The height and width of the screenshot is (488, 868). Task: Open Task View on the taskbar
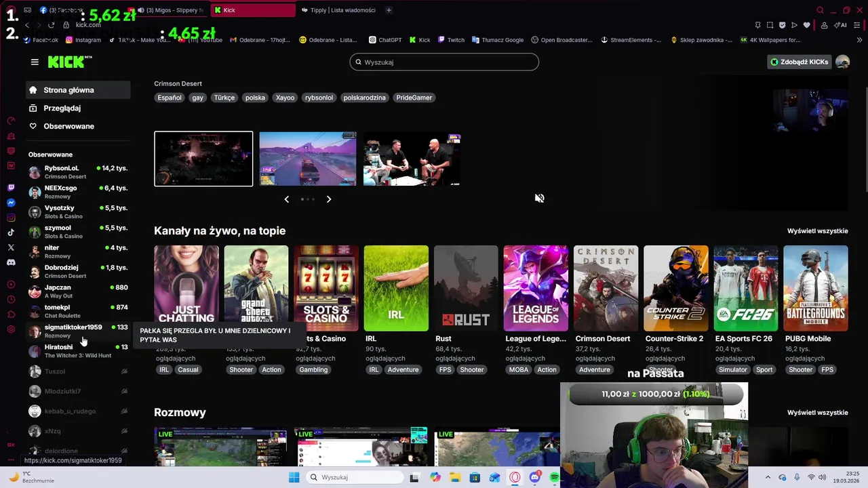coord(414,477)
